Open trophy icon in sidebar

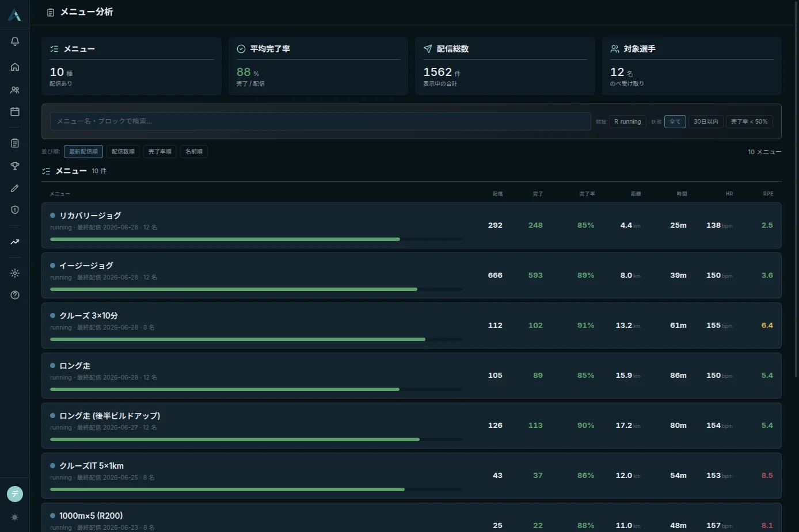click(x=15, y=166)
